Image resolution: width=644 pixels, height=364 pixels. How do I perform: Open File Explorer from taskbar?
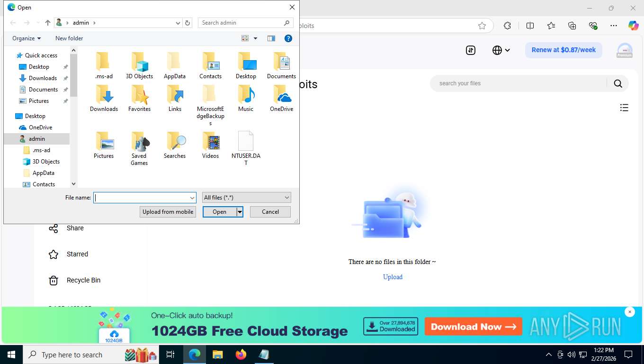coord(218,355)
